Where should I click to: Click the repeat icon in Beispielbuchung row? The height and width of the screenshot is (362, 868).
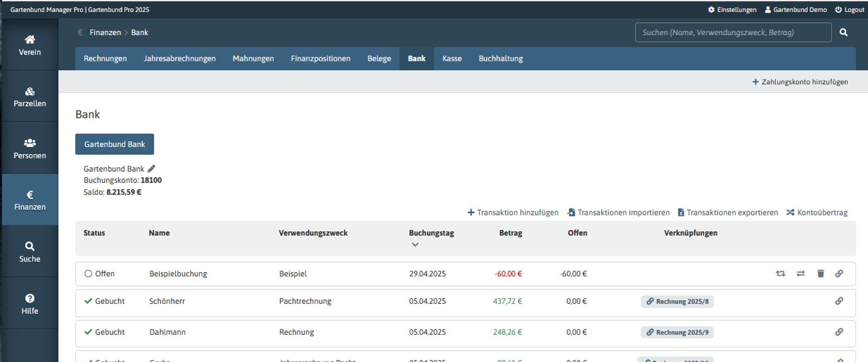click(x=780, y=274)
